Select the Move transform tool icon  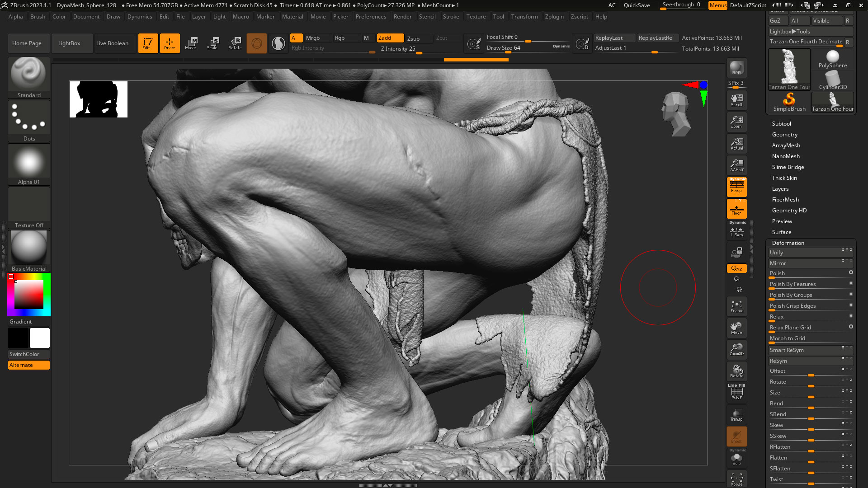click(190, 43)
